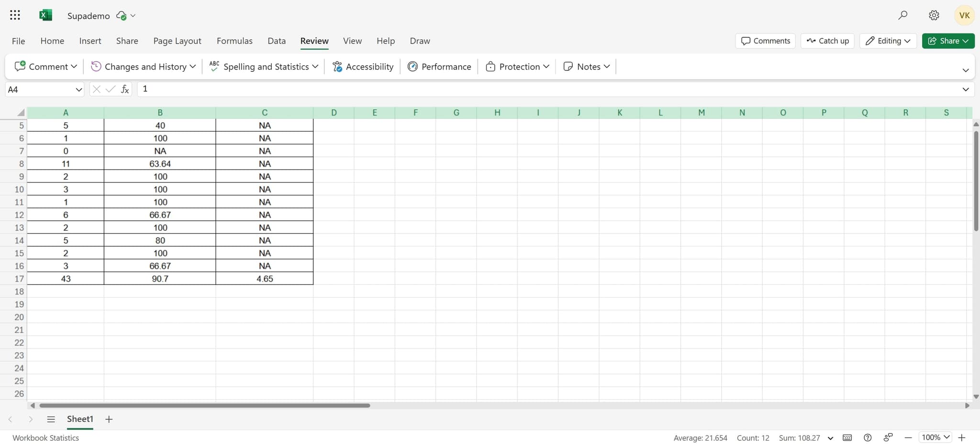
Task: Select cell C17 containing 4.65
Action: [264, 278]
